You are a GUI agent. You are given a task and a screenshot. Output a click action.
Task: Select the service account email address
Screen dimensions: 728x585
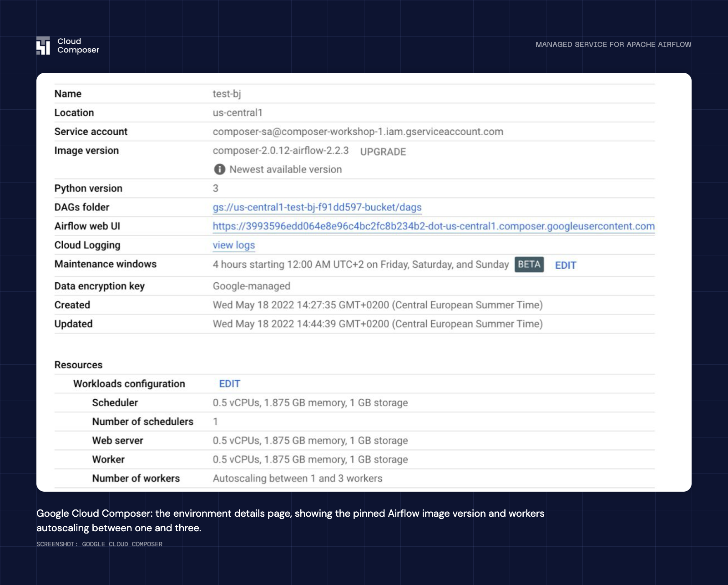tap(358, 132)
